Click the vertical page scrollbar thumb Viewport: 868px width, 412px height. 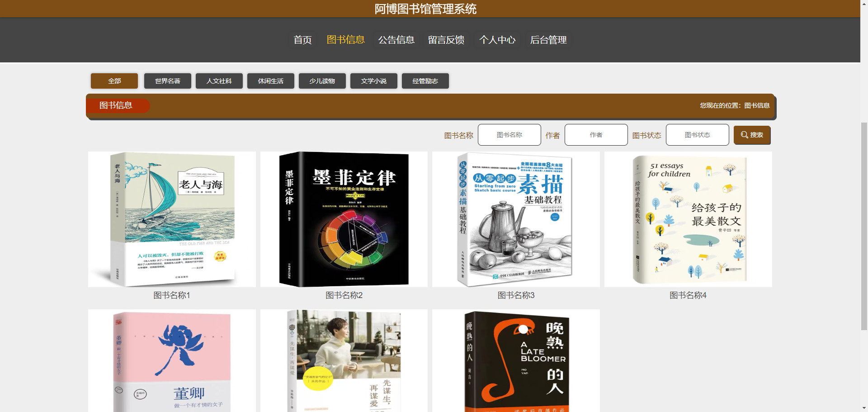coord(864,226)
